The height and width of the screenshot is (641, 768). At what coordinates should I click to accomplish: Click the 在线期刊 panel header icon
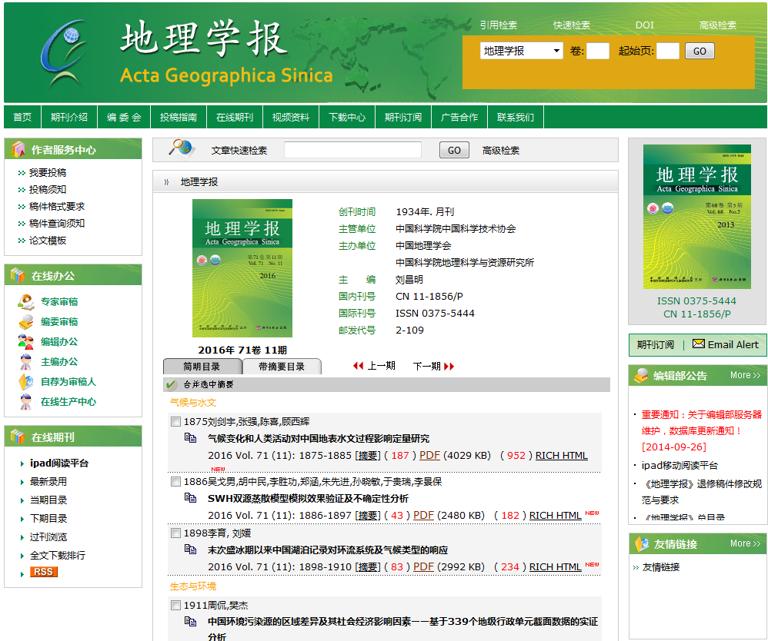tap(18, 436)
